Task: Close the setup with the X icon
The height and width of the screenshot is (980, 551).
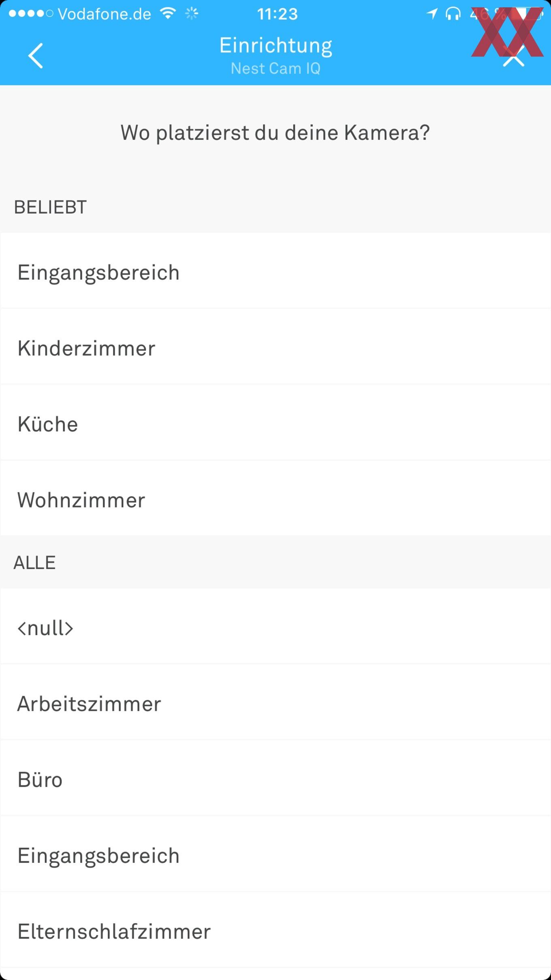Action: pyautogui.click(x=514, y=56)
